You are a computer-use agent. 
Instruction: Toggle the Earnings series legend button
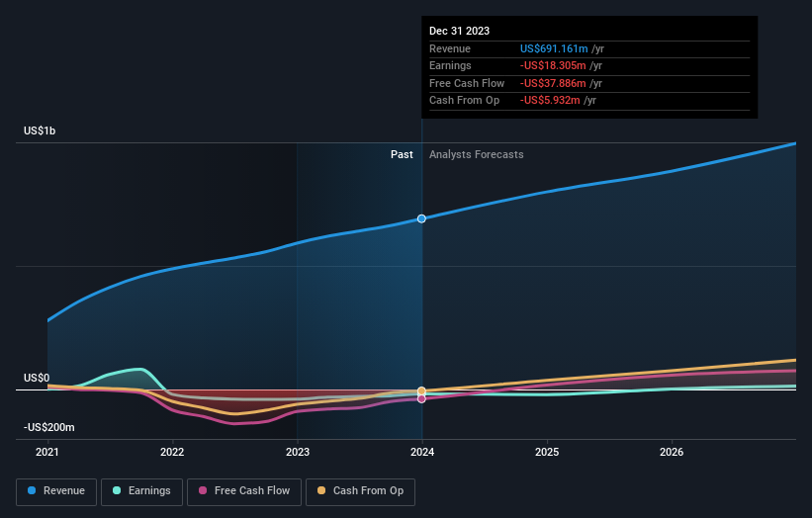[141, 491]
